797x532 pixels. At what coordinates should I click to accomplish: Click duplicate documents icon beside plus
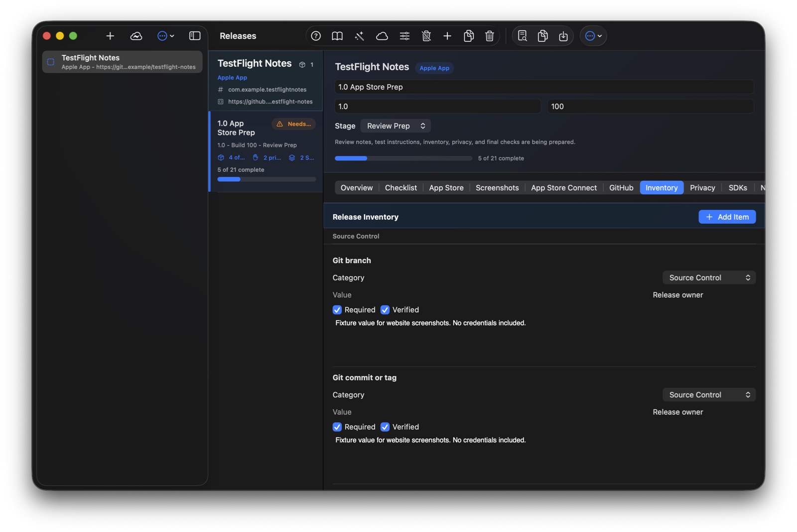click(469, 36)
